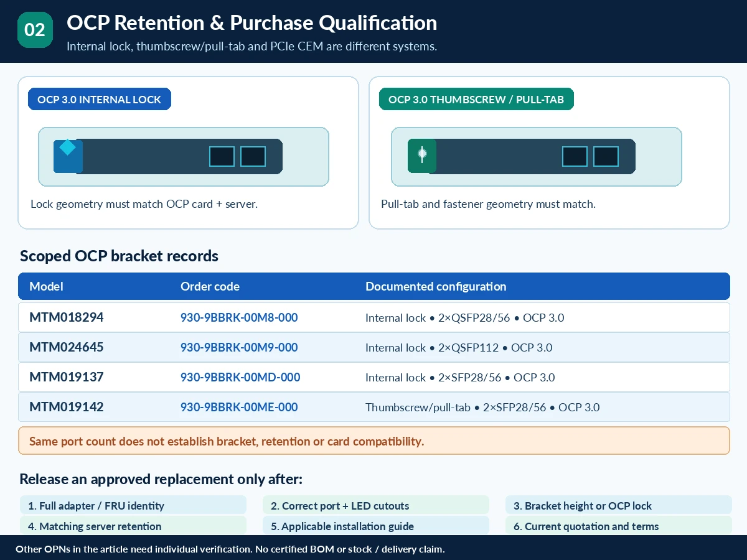Click the pull-tab and fastener geometry caption
The width and height of the screenshot is (747, 560).
488,204
